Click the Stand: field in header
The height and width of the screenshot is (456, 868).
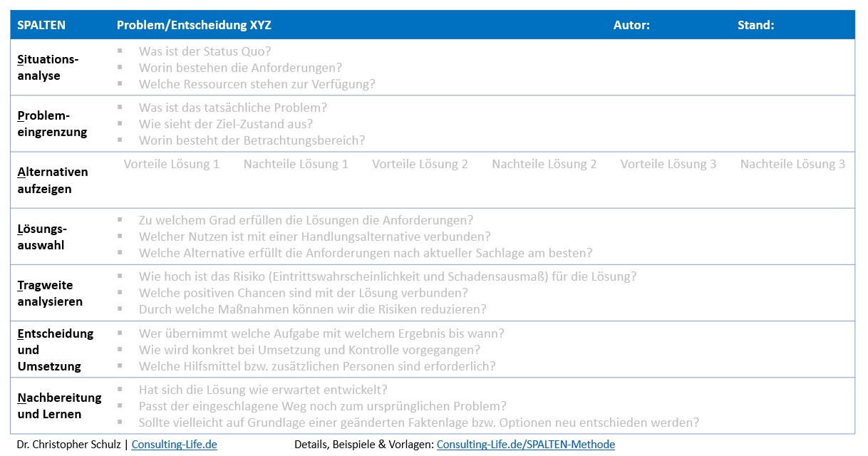coord(755,25)
